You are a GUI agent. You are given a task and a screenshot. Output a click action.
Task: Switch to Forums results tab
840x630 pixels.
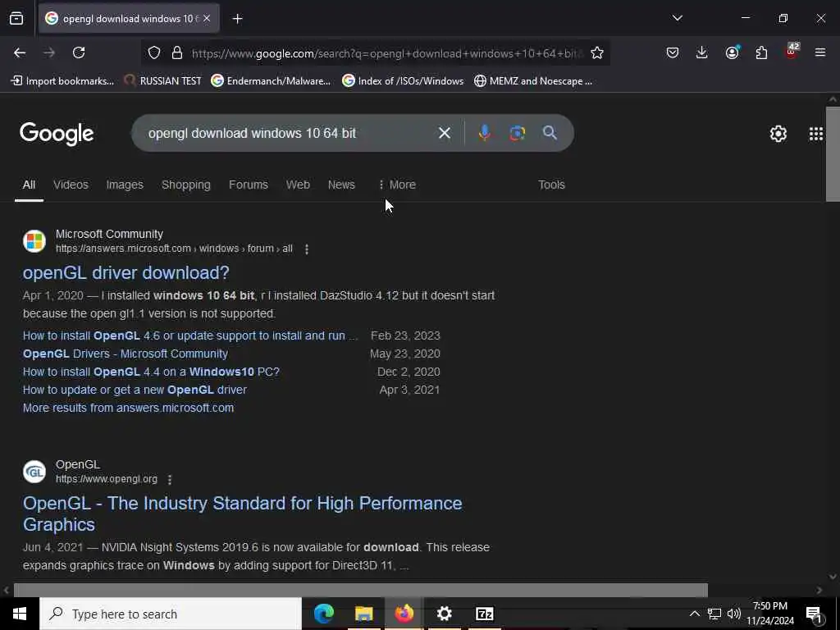coord(248,185)
